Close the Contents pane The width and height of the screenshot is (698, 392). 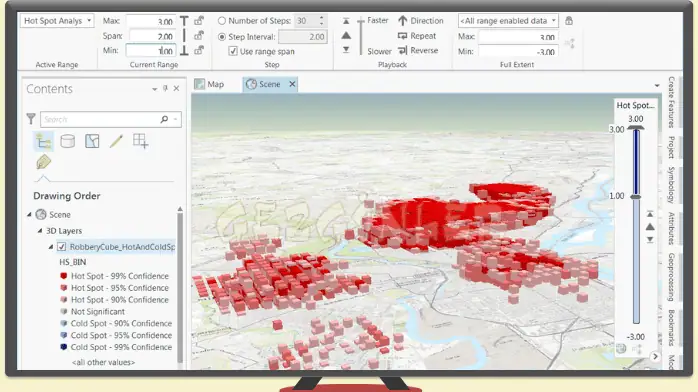pos(176,89)
